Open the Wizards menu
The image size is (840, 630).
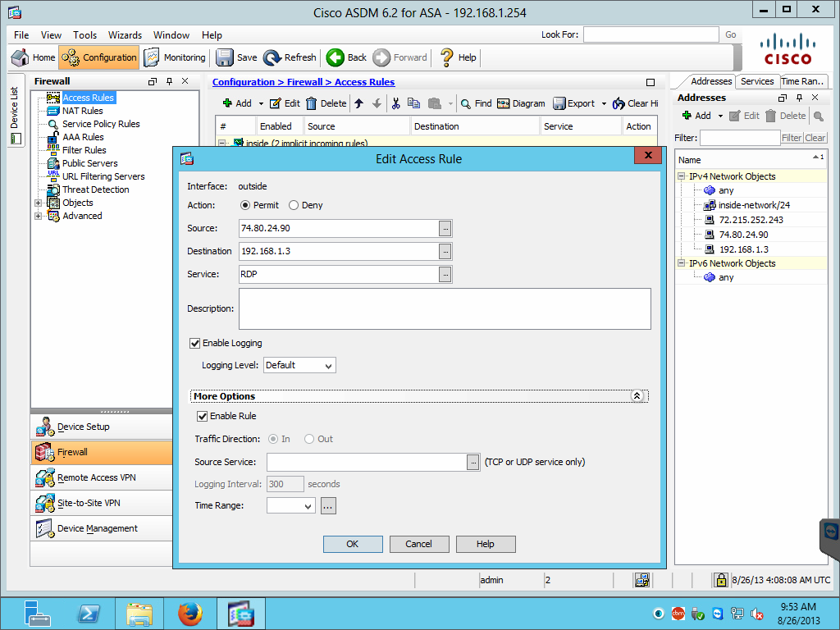coord(125,34)
